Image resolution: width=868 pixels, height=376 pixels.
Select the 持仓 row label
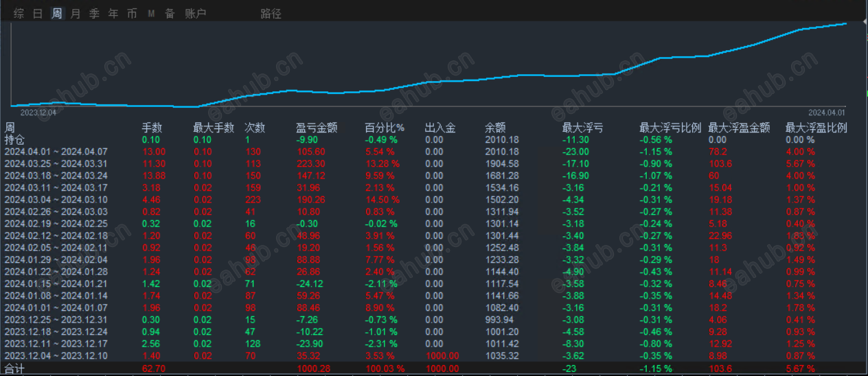(x=14, y=139)
